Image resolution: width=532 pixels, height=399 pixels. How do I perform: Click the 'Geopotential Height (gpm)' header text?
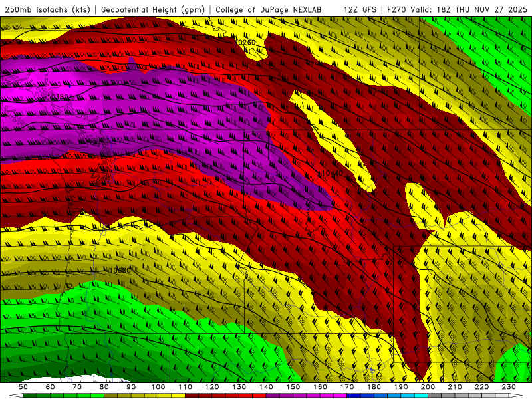click(x=153, y=9)
